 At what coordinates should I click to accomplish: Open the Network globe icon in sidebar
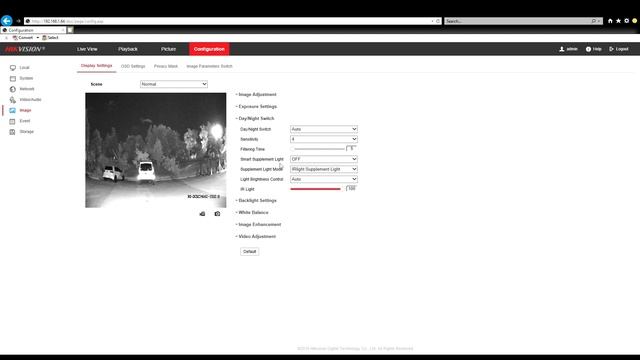[13, 89]
